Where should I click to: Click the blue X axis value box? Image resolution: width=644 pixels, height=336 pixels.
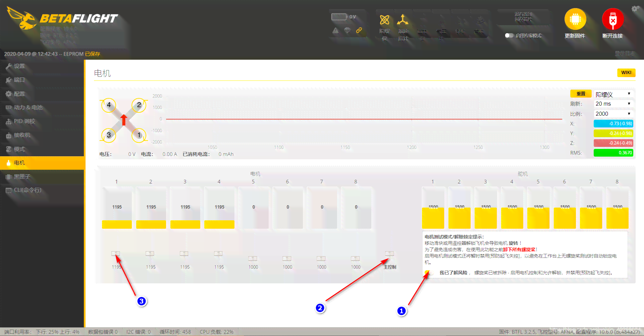coord(613,123)
